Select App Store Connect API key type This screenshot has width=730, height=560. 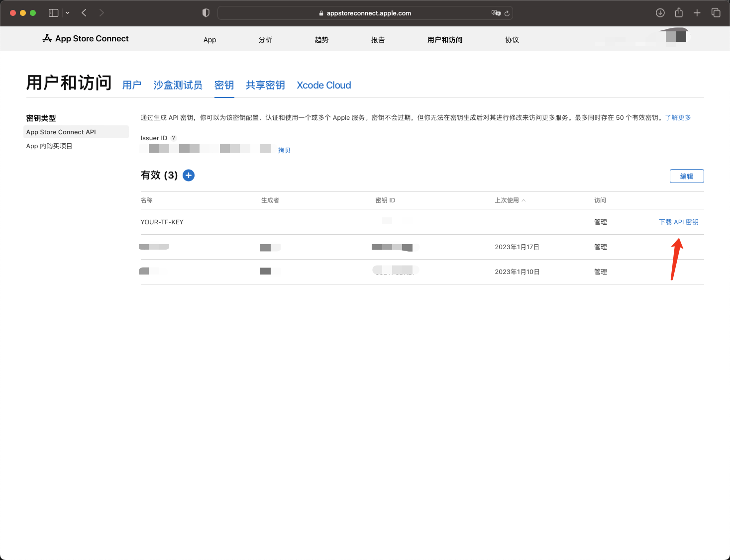(76, 132)
